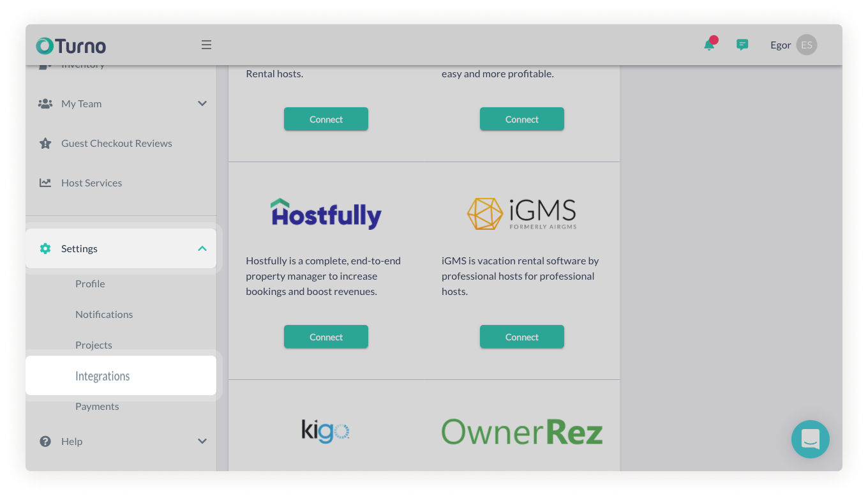The height and width of the screenshot is (498, 868).
Task: Collapse the Settings chevron
Action: coord(202,248)
